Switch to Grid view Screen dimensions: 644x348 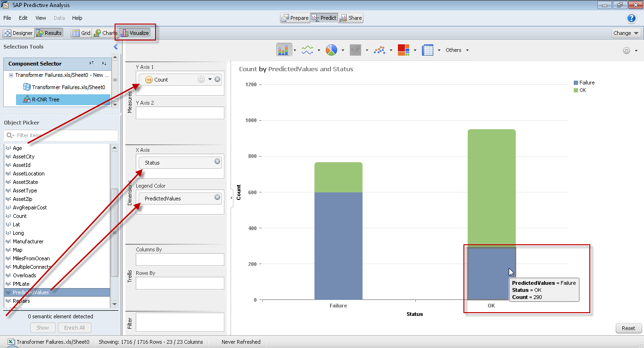coord(81,33)
